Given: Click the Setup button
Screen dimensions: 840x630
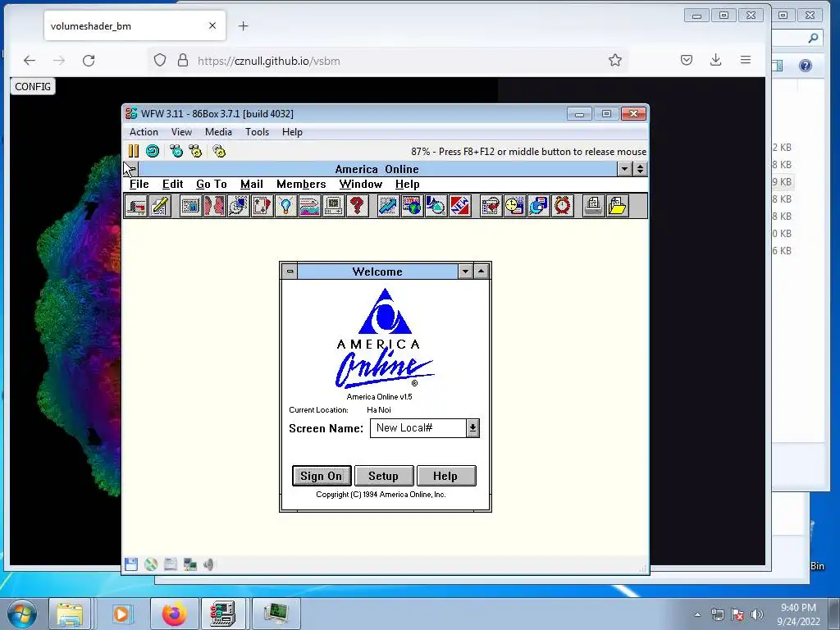Looking at the screenshot, I should click(384, 476).
